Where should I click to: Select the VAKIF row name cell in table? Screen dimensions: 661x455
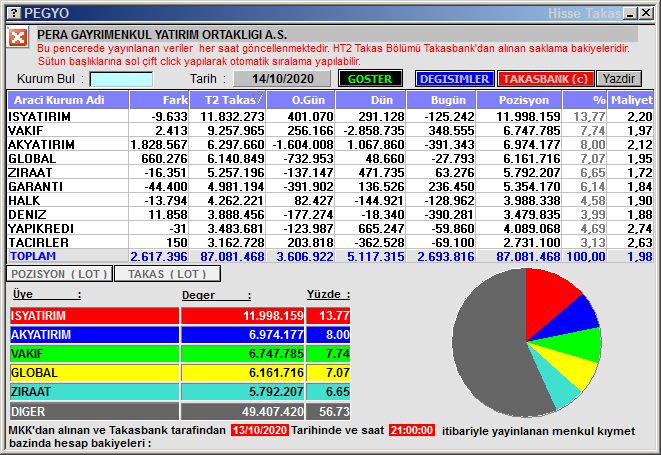[68, 130]
